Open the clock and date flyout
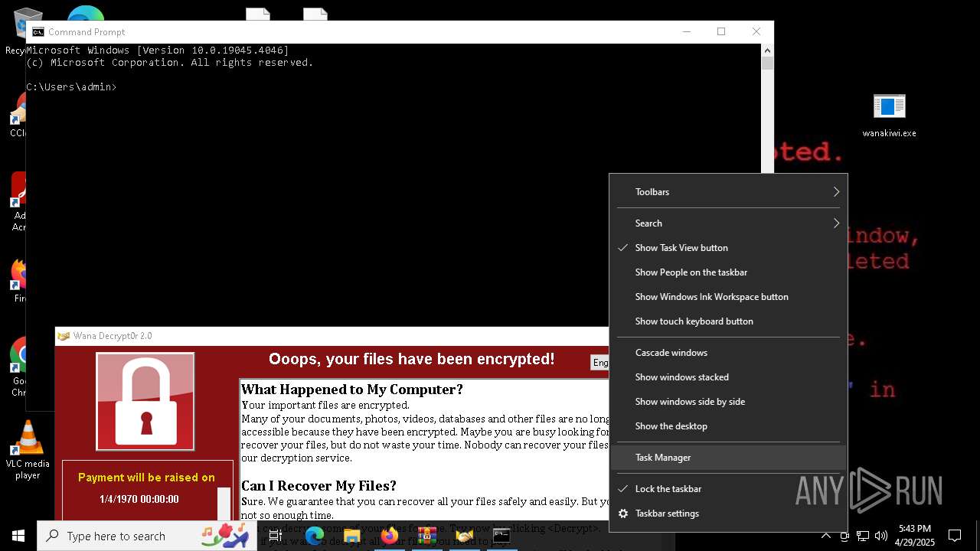 point(915,536)
